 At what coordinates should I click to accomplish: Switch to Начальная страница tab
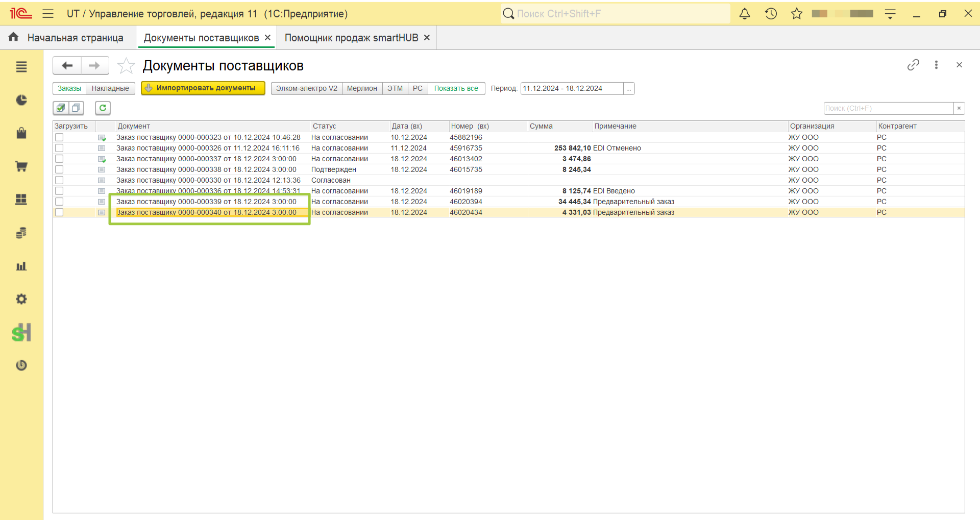pyautogui.click(x=75, y=38)
